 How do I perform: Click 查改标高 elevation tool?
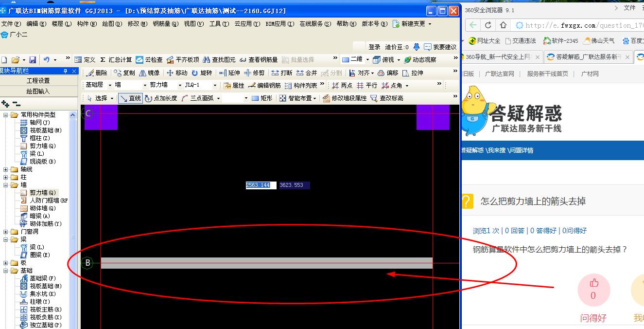point(387,98)
